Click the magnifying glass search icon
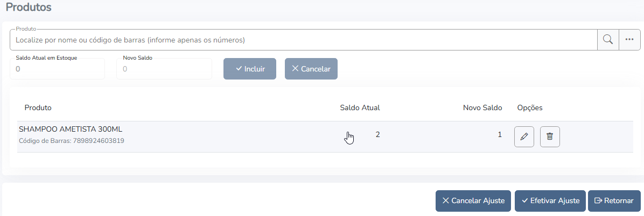Image resolution: width=644 pixels, height=216 pixels. coord(608,40)
